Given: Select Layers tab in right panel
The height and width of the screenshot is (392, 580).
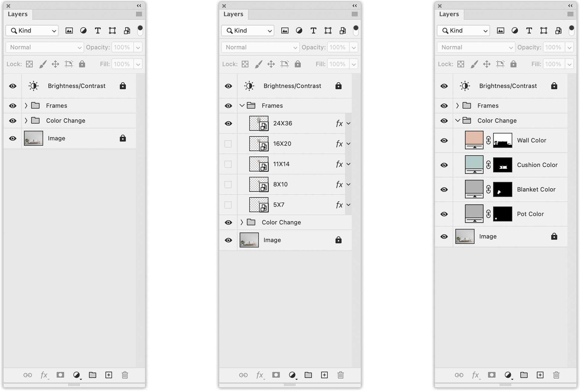Looking at the screenshot, I should pos(449,14).
